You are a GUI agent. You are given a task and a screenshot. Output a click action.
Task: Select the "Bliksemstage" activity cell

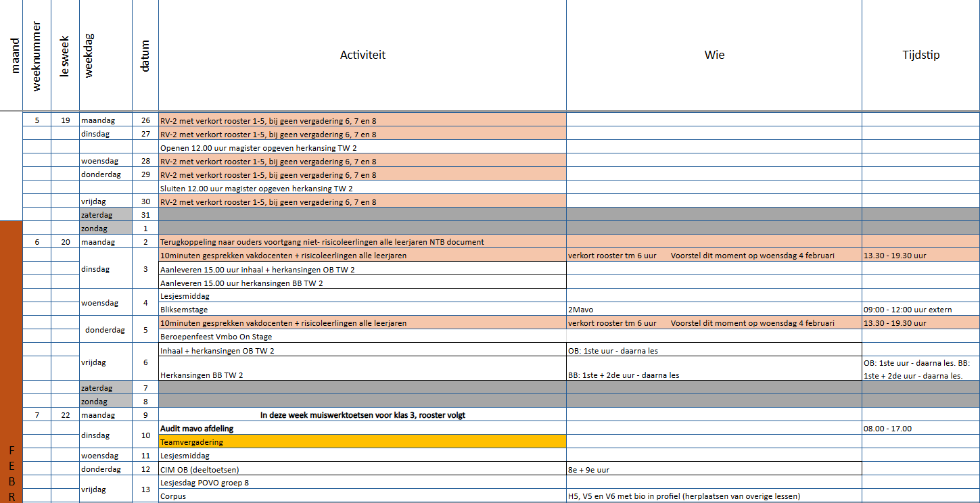tap(363, 310)
